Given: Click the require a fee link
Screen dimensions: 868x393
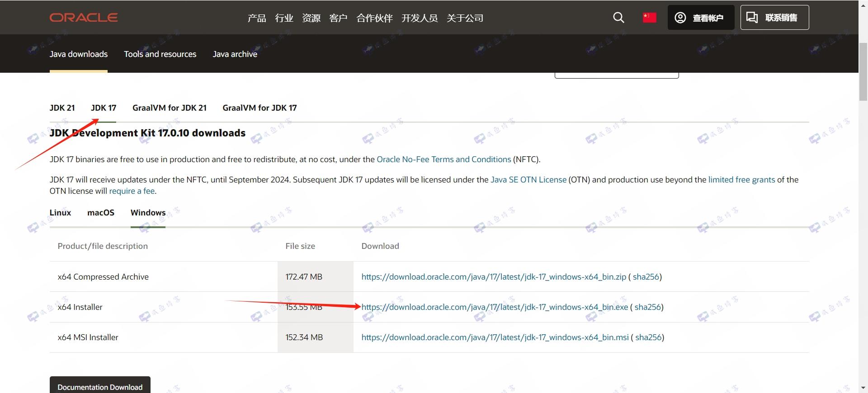Looking at the screenshot, I should pos(132,191).
